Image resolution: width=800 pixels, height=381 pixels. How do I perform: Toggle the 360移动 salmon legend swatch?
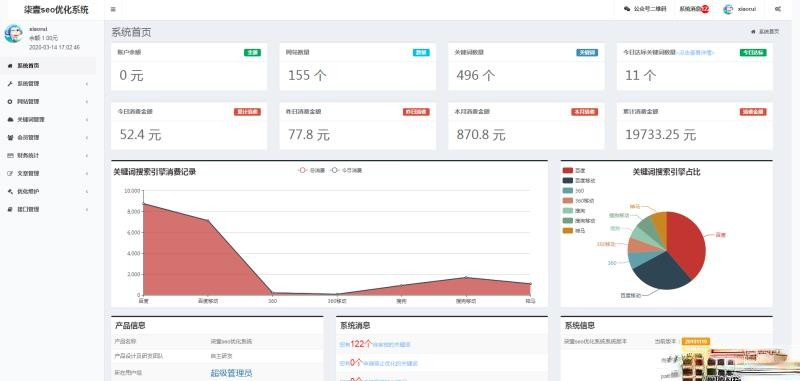(568, 201)
